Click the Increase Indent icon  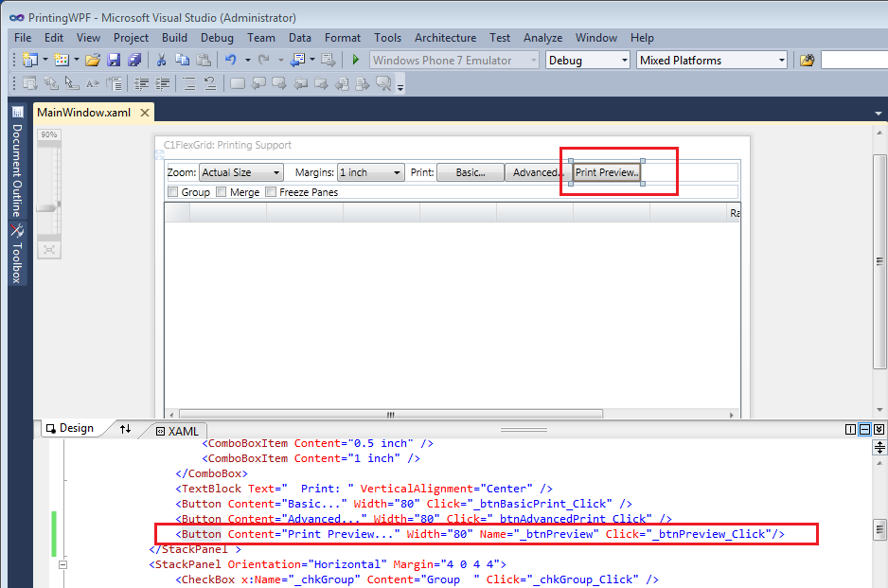pos(163,84)
